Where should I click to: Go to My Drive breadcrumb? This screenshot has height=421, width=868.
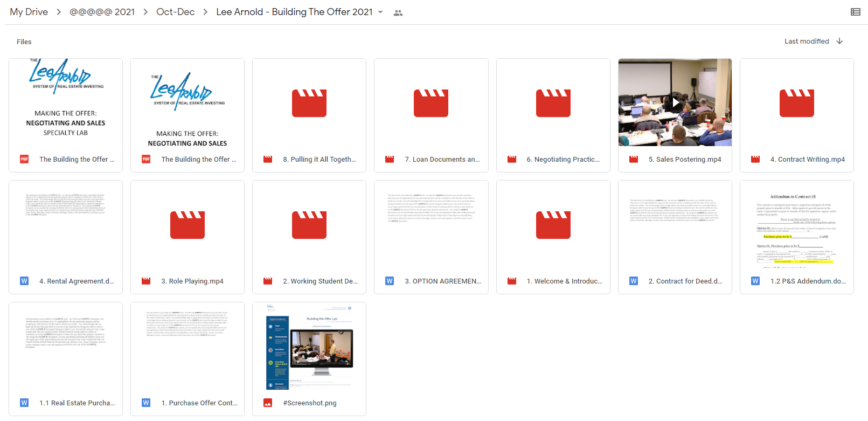(29, 12)
